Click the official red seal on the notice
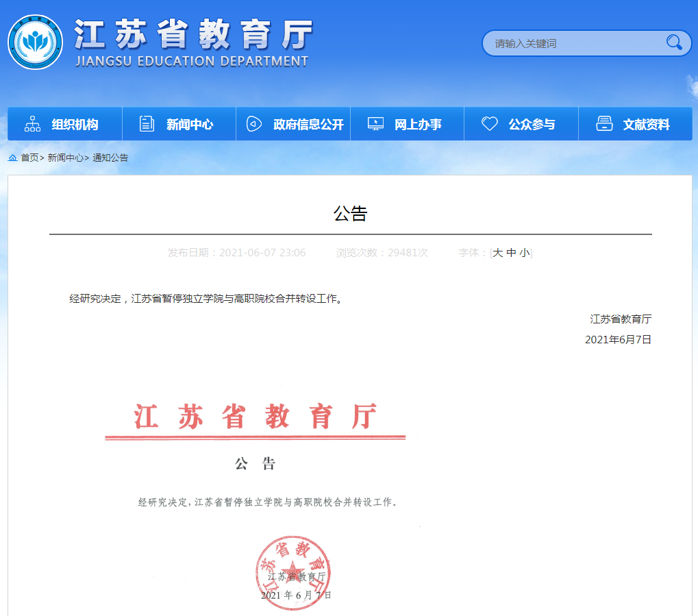The image size is (698, 616). tap(292, 570)
